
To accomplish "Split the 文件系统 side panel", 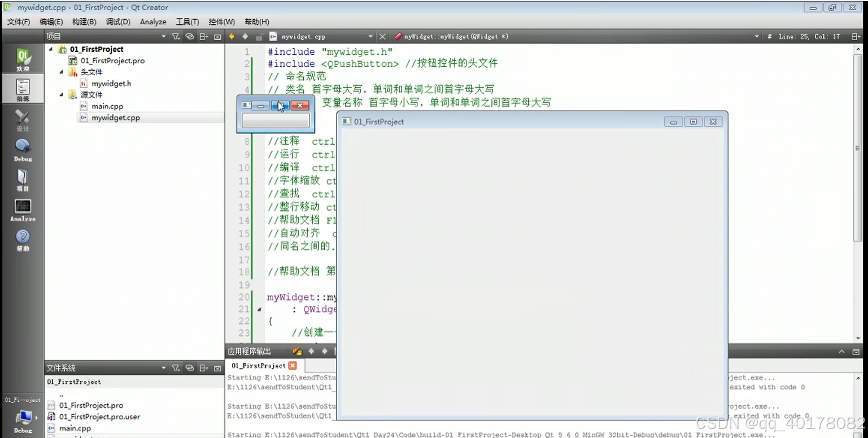I will click(x=204, y=368).
